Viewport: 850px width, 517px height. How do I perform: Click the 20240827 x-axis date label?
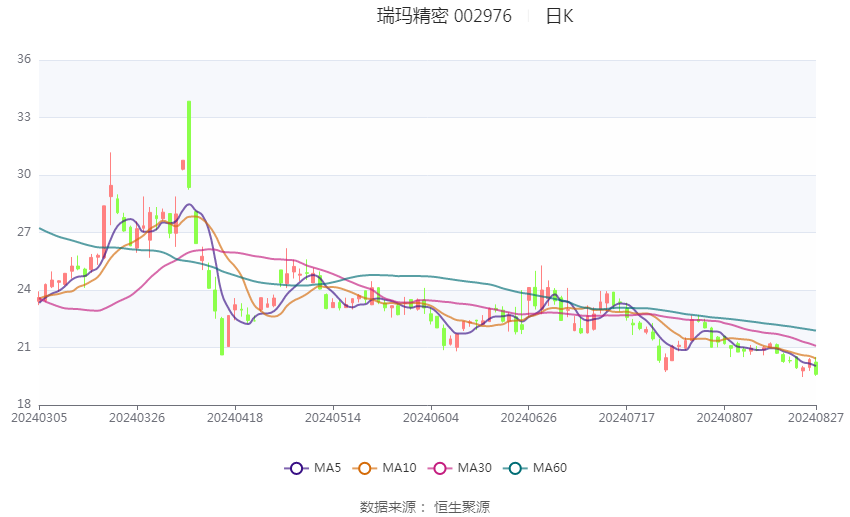click(816, 418)
